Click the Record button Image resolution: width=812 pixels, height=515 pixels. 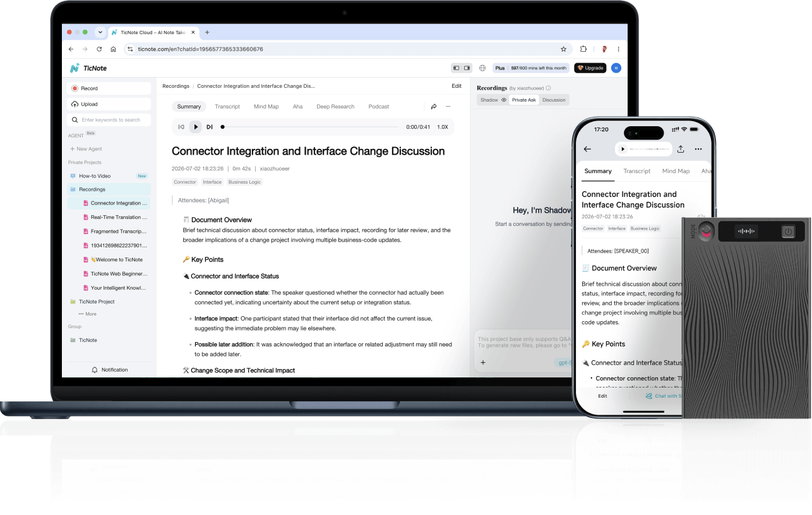point(109,88)
